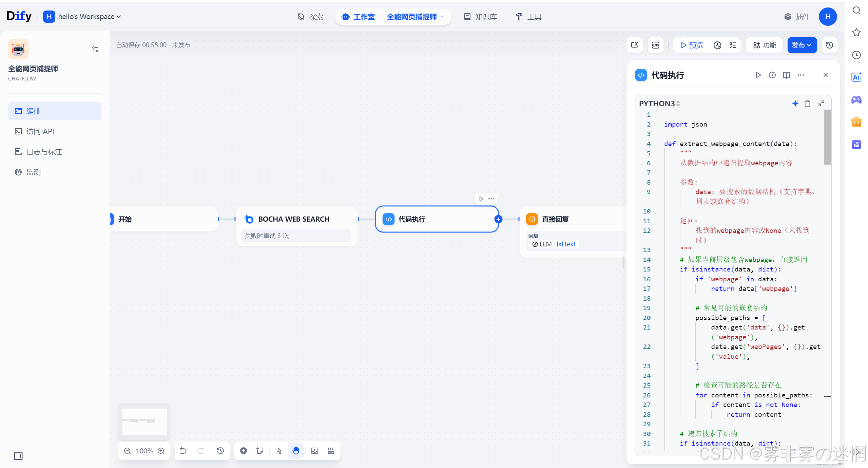Add a new node with plus
The width and height of the screenshot is (868, 468).
(244, 451)
